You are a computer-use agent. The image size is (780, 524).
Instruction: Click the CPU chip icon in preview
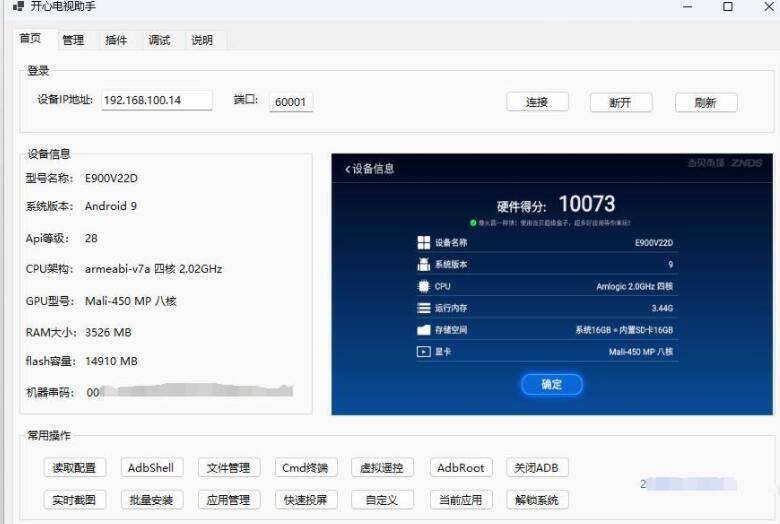point(424,286)
